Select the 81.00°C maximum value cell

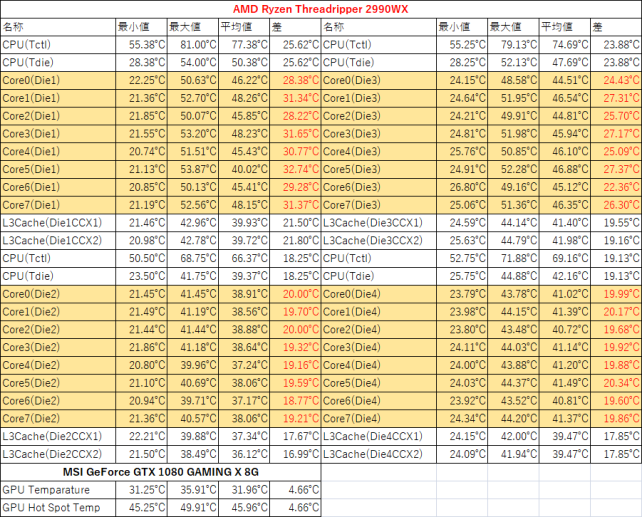click(x=193, y=45)
